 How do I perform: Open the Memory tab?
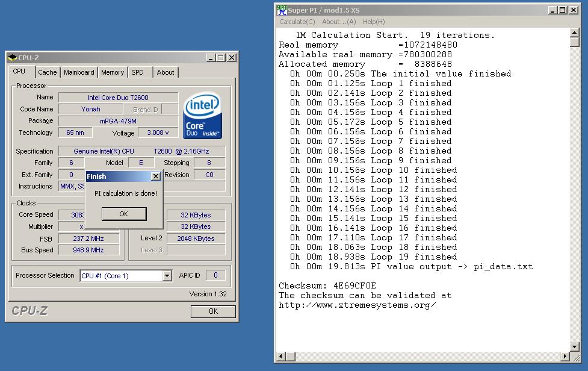coord(113,72)
